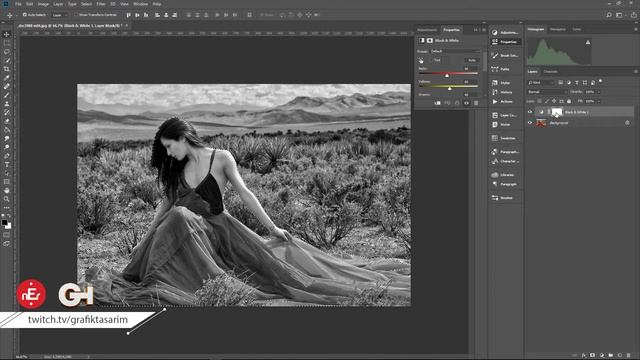This screenshot has height=360, width=640.
Task: Delete layer using Layers panel trash icon
Action: click(x=629, y=356)
